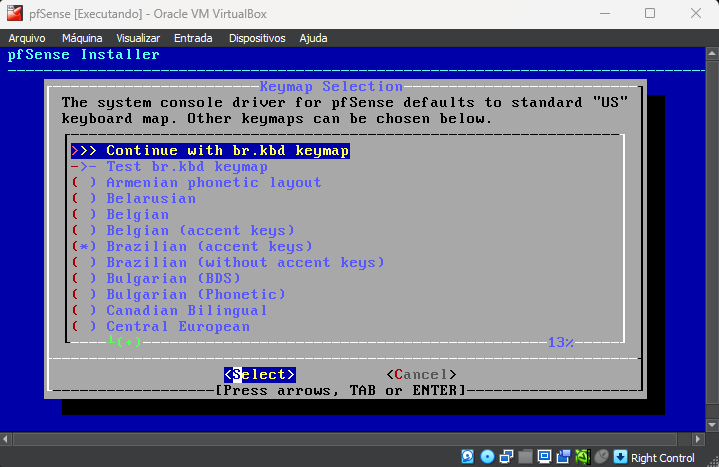Click the Right Control host key label
The height and width of the screenshot is (467, 719).
coord(663,458)
